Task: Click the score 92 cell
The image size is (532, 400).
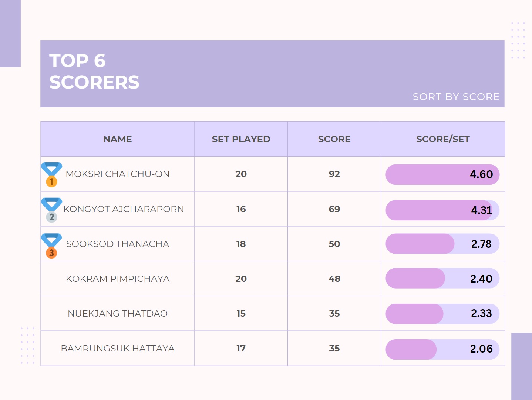Action: [334, 174]
